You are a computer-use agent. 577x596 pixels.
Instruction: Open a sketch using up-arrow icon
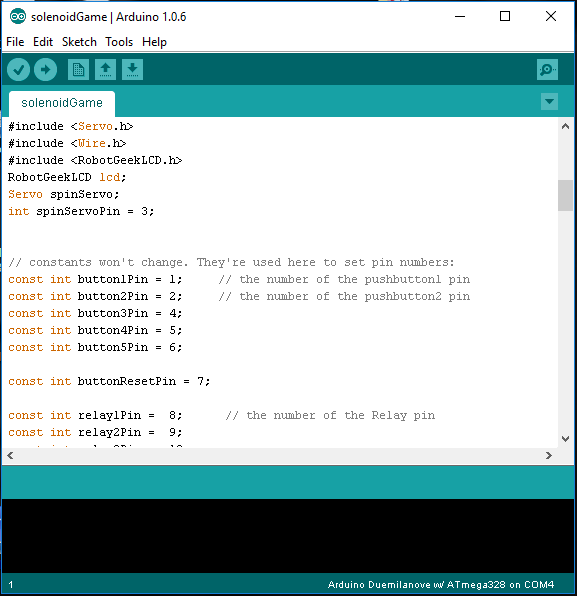pyautogui.click(x=105, y=70)
